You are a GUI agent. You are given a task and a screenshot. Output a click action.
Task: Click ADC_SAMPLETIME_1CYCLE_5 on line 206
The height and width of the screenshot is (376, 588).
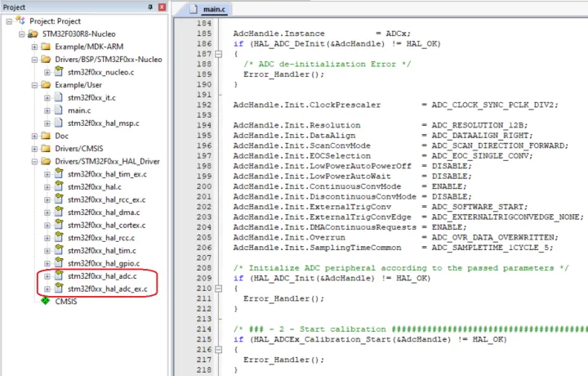[x=490, y=248]
